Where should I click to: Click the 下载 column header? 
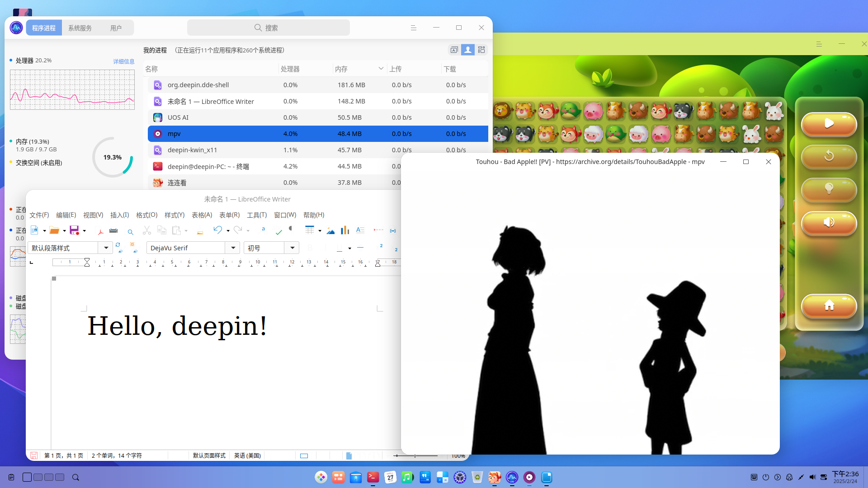(465, 69)
